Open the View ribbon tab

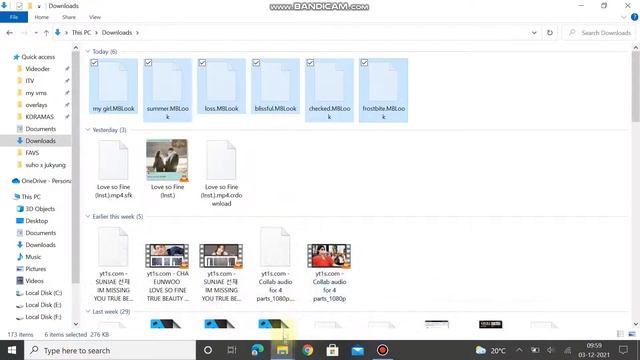[x=95, y=17]
